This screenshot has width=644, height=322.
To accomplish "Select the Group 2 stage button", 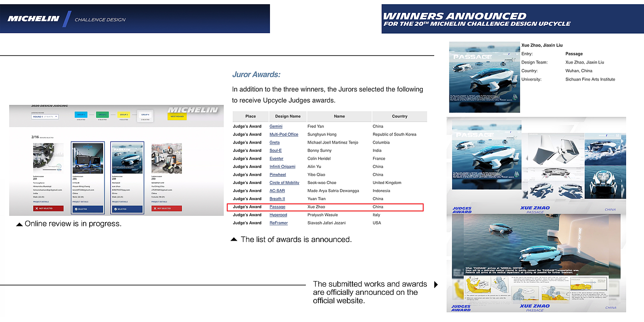I will 102,115.
